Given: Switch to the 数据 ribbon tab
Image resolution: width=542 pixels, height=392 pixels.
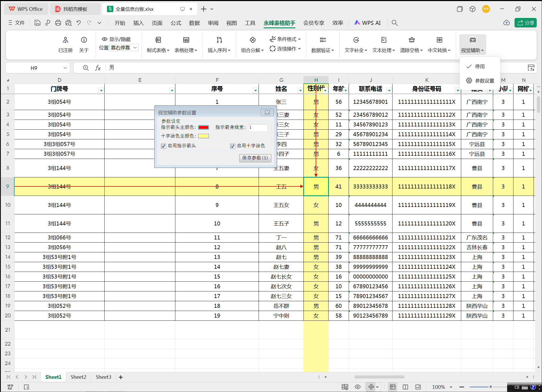Looking at the screenshot, I should point(194,23).
